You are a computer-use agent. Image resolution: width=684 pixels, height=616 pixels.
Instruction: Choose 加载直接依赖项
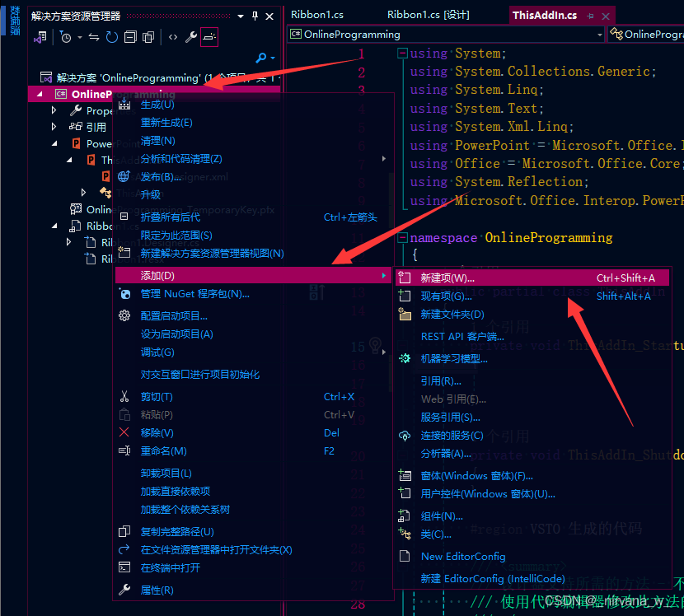click(175, 492)
